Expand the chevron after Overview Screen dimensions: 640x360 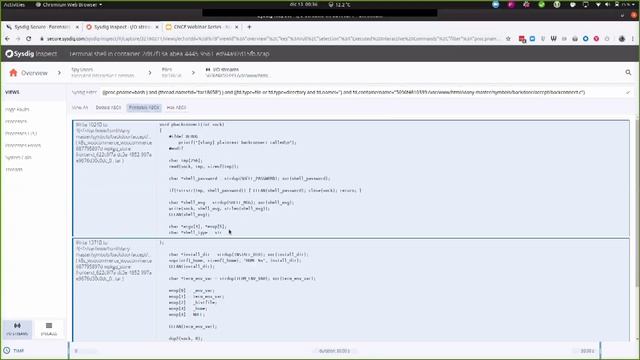tap(59, 73)
